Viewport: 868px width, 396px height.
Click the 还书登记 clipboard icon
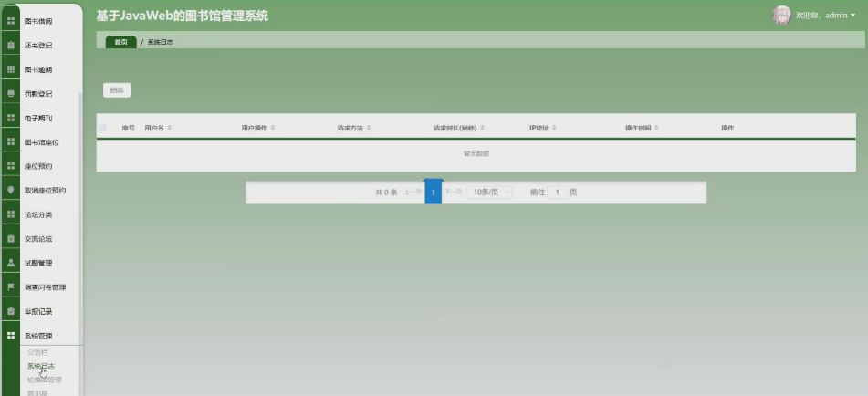pyautogui.click(x=11, y=46)
